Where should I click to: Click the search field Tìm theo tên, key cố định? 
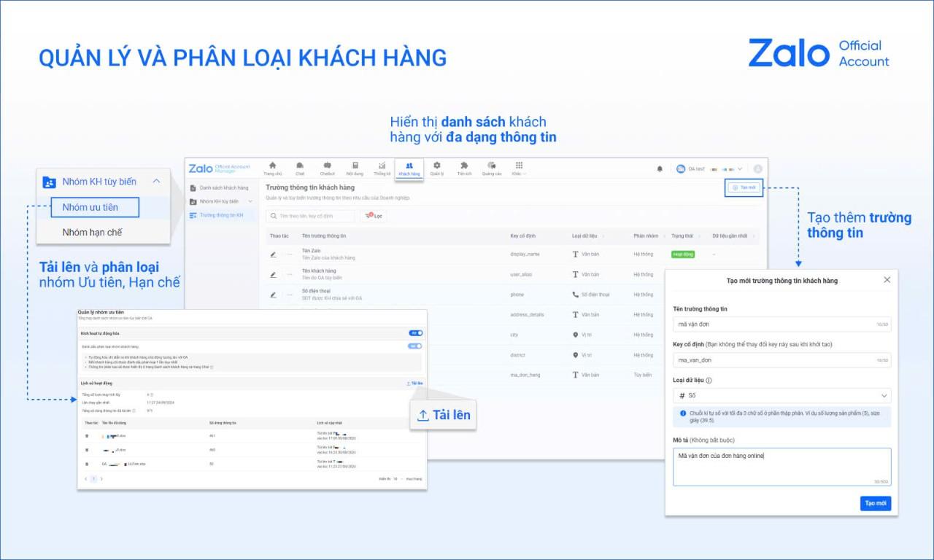(310, 216)
